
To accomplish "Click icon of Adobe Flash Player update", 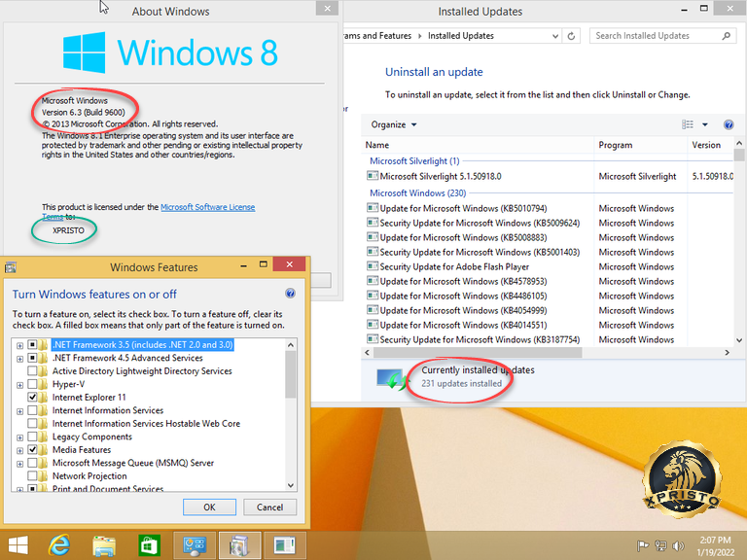I will coord(373,266).
